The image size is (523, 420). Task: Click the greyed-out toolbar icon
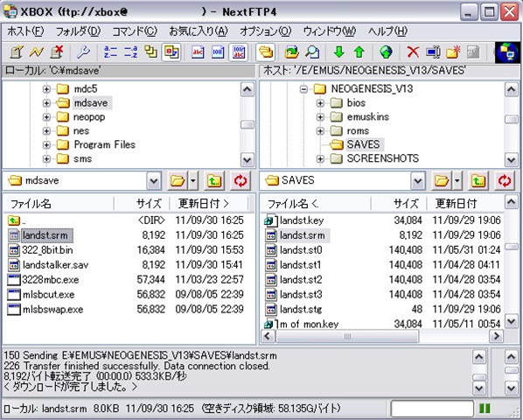(x=473, y=52)
